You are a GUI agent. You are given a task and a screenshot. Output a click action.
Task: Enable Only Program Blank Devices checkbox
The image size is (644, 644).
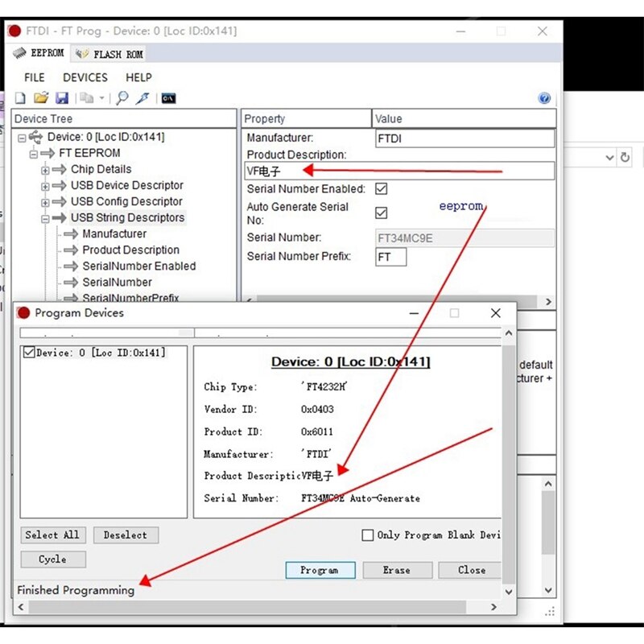[368, 535]
